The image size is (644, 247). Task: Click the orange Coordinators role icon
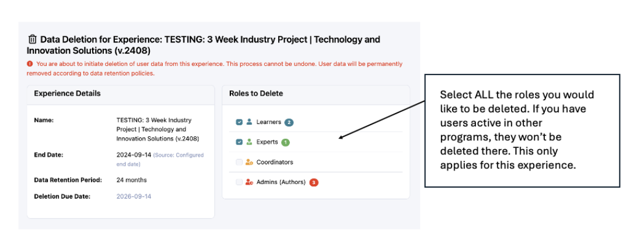(x=249, y=162)
